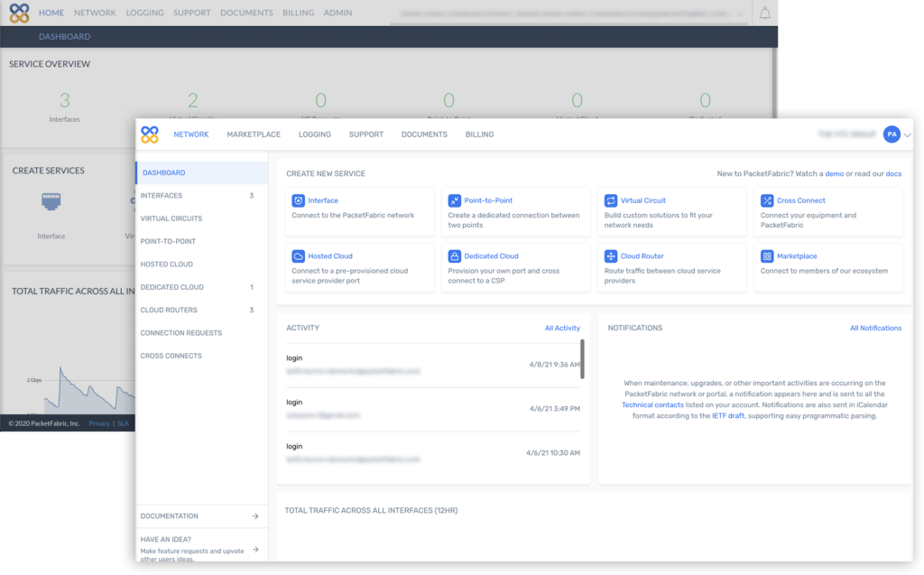Select DASHBOARD in the left sidebar
Screen dimensions: 924x575
(x=201, y=172)
